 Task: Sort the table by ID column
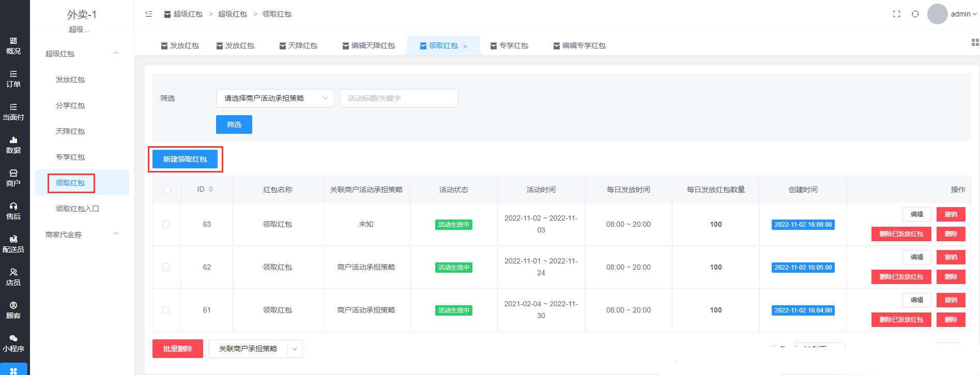click(211, 190)
